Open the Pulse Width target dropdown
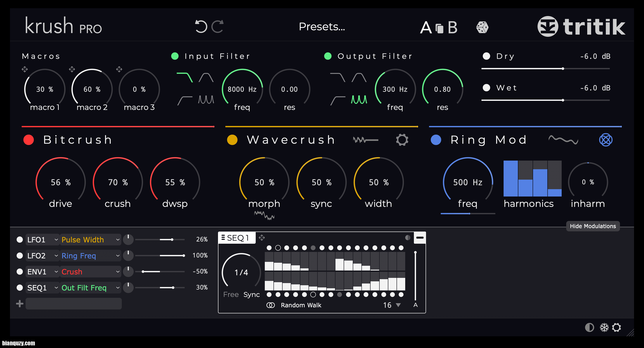This screenshot has height=348, width=644. coord(91,240)
